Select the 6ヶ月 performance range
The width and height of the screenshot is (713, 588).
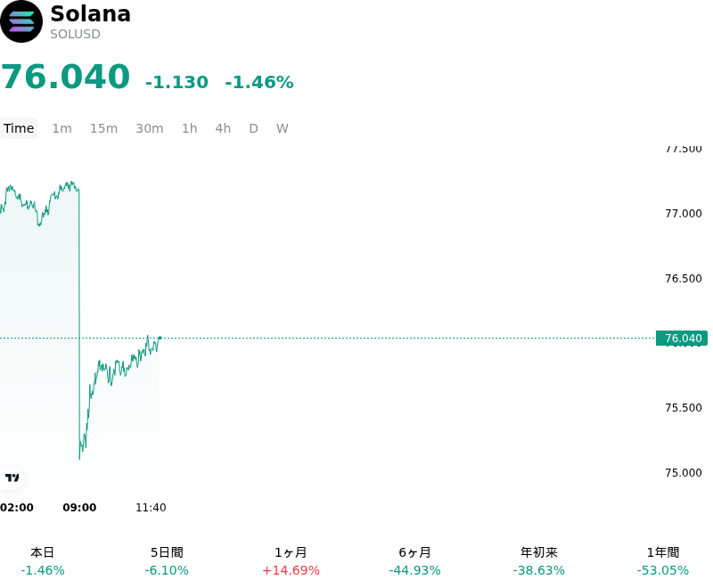[414, 561]
